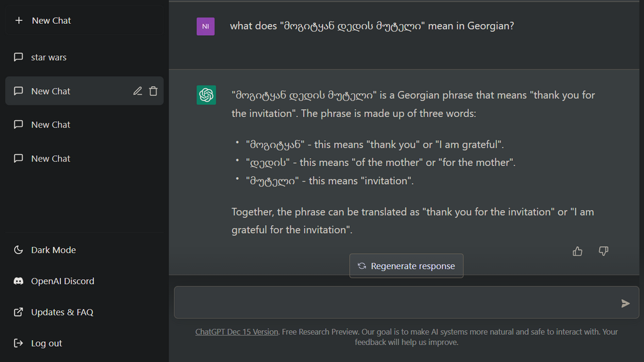Open ChatGPT Dec 15 Version link
This screenshot has width=644, height=362.
[x=236, y=332]
